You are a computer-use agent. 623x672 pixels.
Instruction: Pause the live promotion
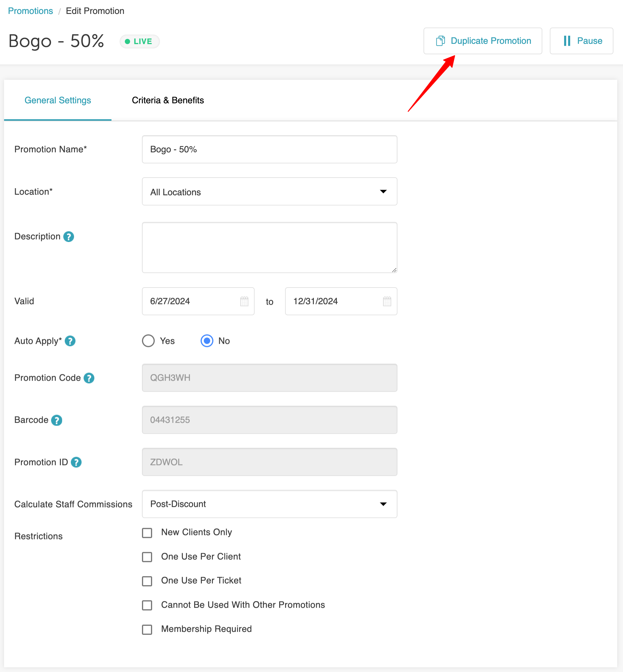(581, 41)
